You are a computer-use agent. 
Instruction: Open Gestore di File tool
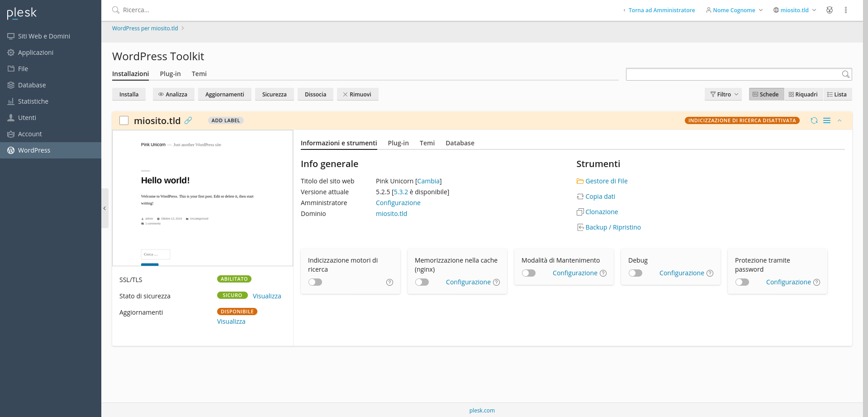coord(602,181)
